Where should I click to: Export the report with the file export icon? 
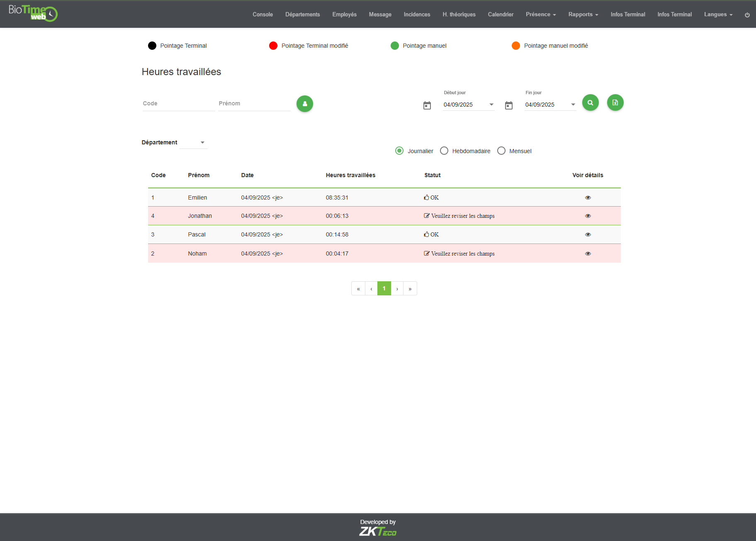pyautogui.click(x=615, y=102)
